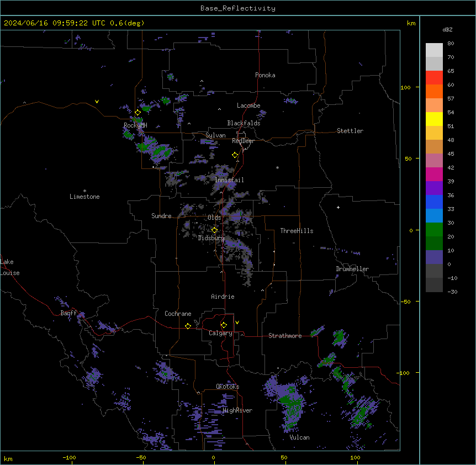This screenshot has width=476, height=465.
Task: Click the yellow diamond marker above Didsbury
Action: point(215,230)
